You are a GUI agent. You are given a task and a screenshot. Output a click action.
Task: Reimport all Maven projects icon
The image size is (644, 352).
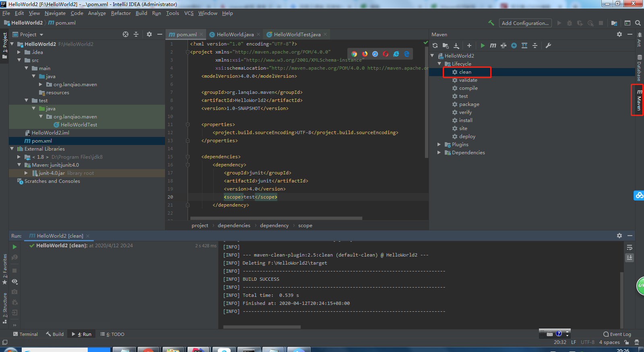click(435, 46)
